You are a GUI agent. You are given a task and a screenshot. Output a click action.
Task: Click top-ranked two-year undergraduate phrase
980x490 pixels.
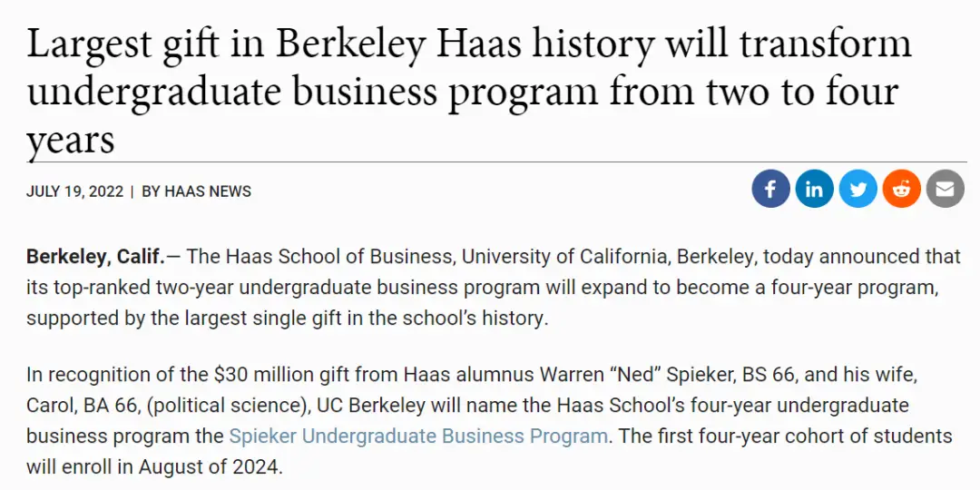(x=211, y=288)
